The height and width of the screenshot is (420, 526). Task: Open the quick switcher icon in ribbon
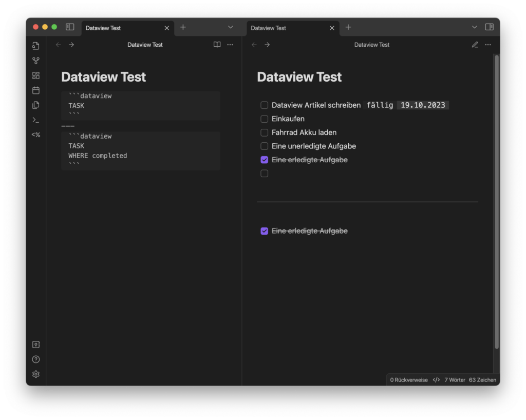(36, 46)
